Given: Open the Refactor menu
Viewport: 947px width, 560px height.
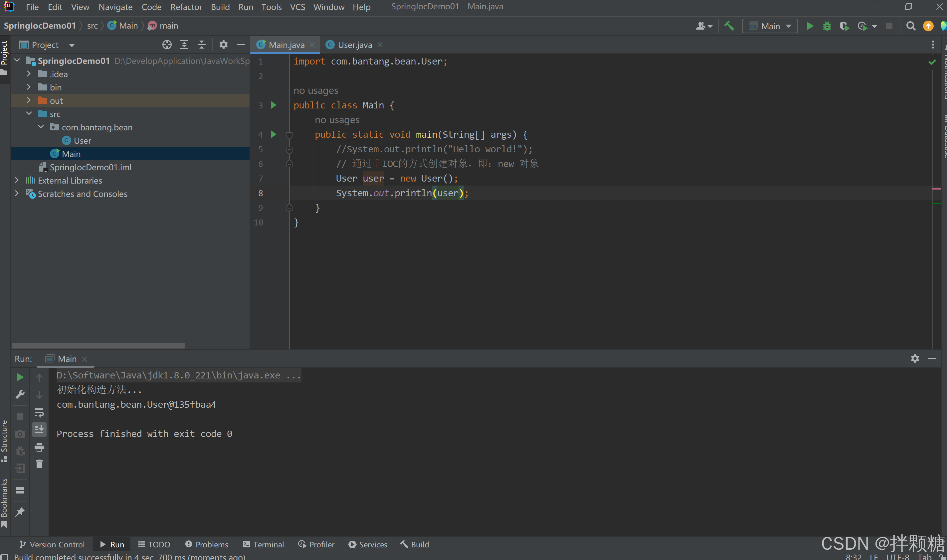Looking at the screenshot, I should [186, 7].
